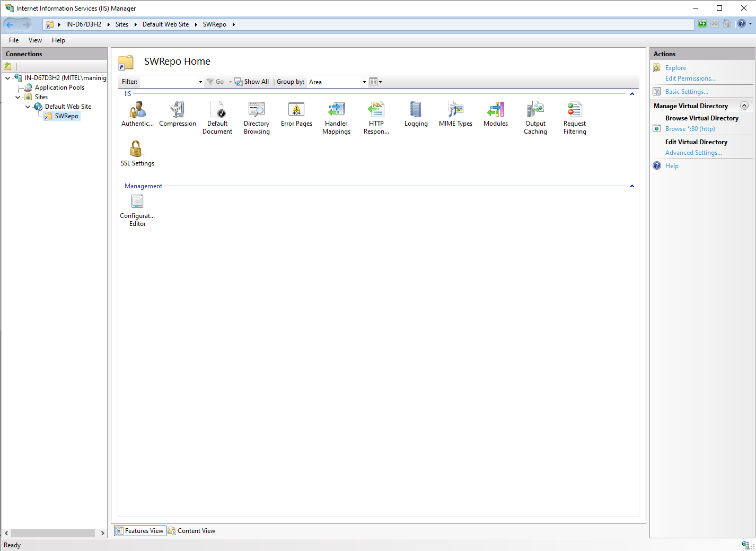Select Sites tree item
This screenshot has width=756, height=551.
click(41, 97)
